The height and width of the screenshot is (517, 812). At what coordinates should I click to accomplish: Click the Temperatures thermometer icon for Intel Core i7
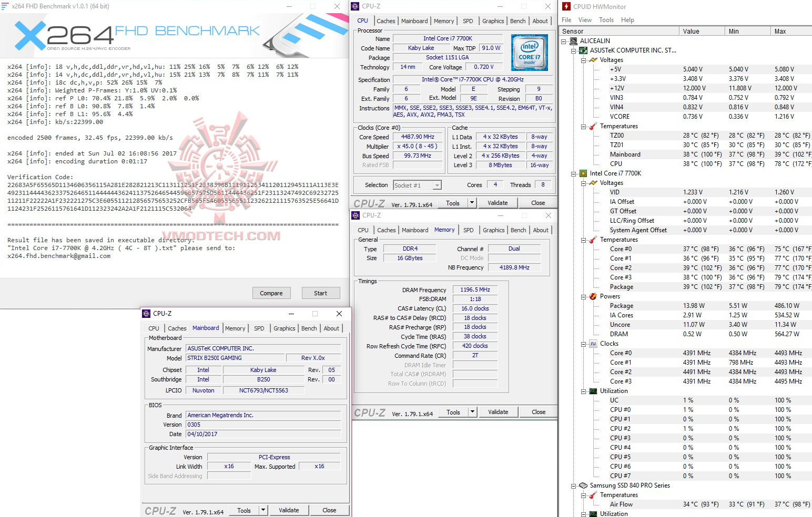point(594,240)
